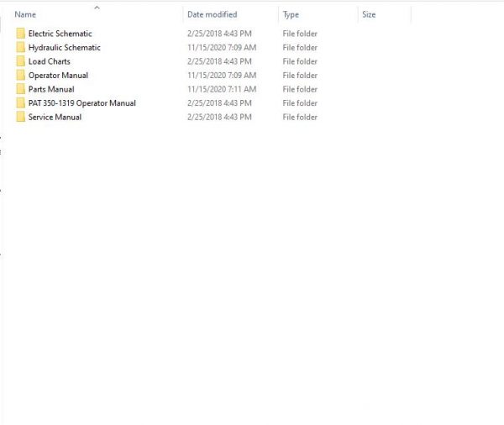Click date '11/15/2020 7:11 AM' of Parts Manual
The width and height of the screenshot is (504, 425).
point(222,89)
